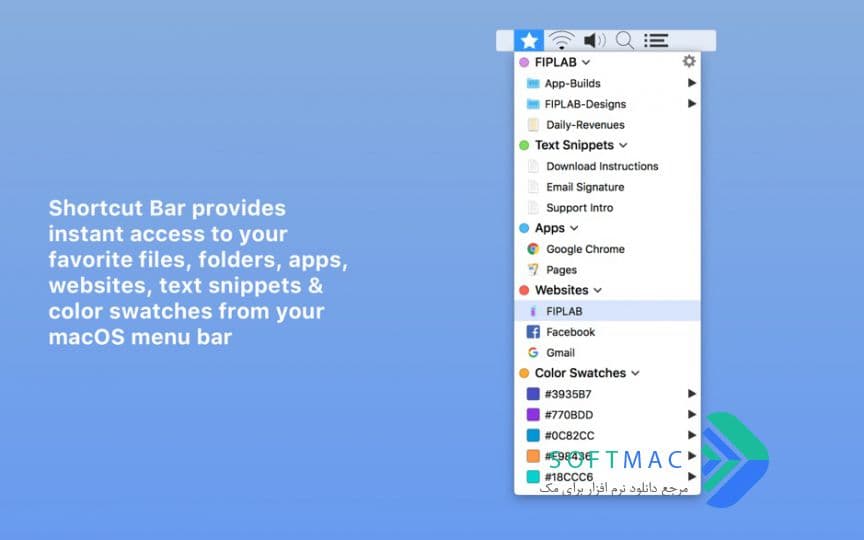Open settings gear in Shortcut Bar menu

pyautogui.click(x=689, y=61)
